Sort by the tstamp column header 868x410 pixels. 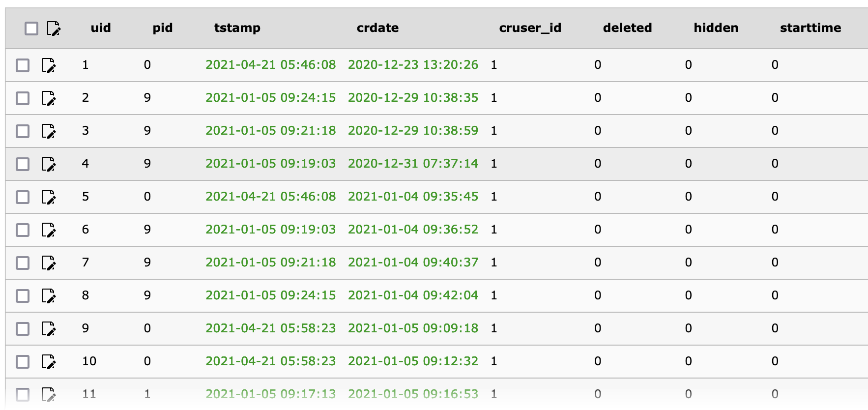(237, 28)
